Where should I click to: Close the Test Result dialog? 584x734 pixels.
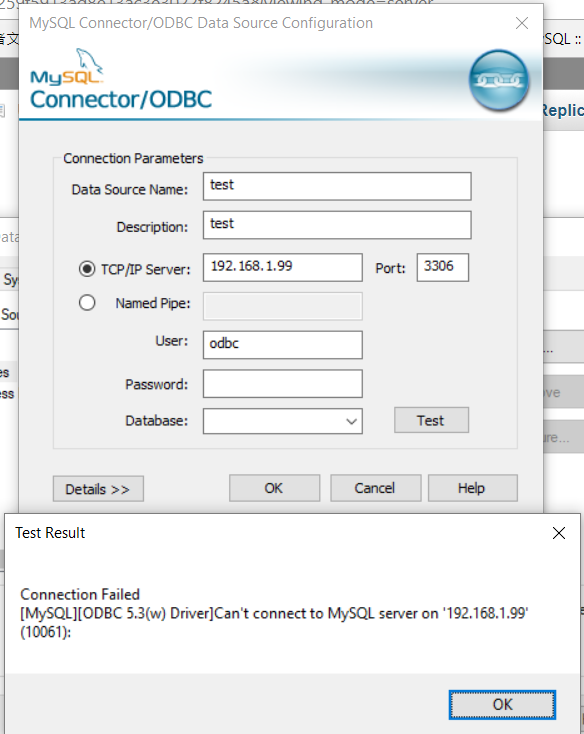(558, 533)
